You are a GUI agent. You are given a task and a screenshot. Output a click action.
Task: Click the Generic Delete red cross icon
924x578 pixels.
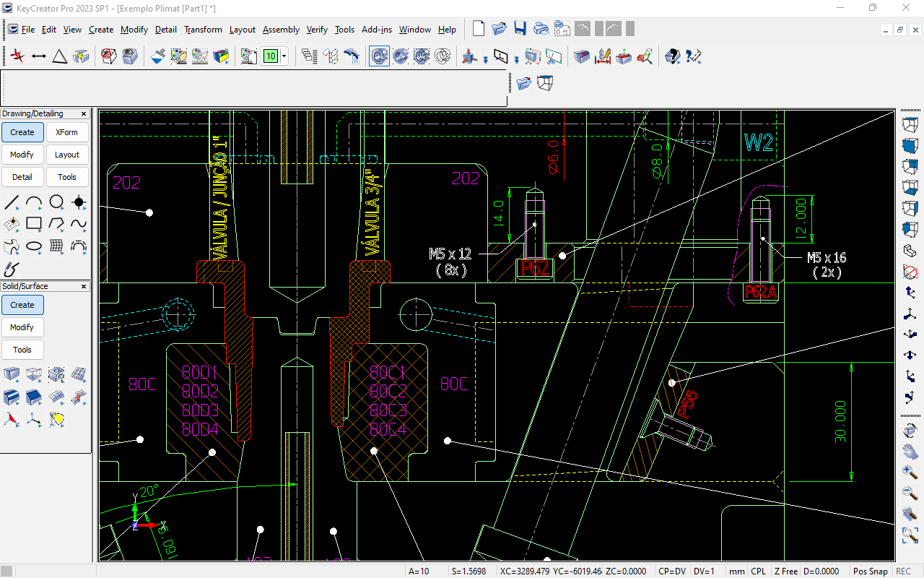point(18,56)
